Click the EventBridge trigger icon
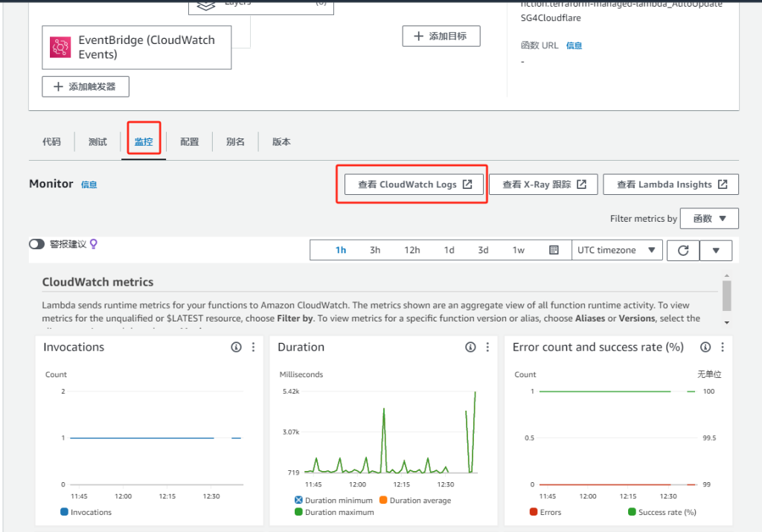Screen dimensions: 762x532 tap(60, 48)
